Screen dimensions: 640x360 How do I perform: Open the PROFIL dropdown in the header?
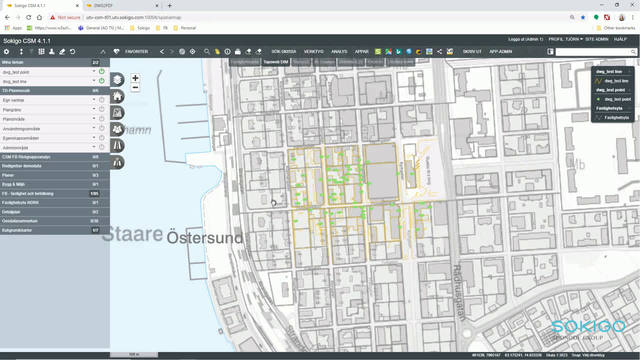[x=565, y=39]
